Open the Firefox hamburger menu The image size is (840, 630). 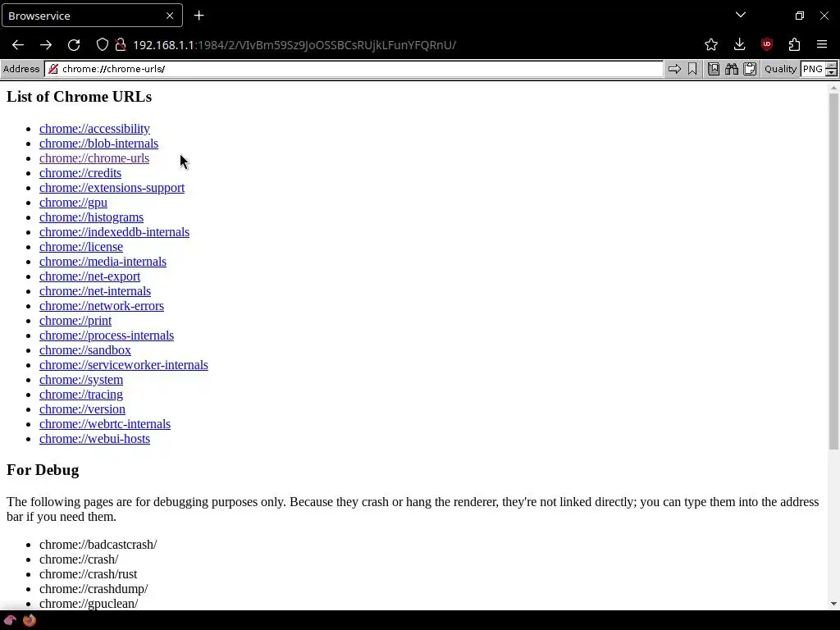pos(822,44)
